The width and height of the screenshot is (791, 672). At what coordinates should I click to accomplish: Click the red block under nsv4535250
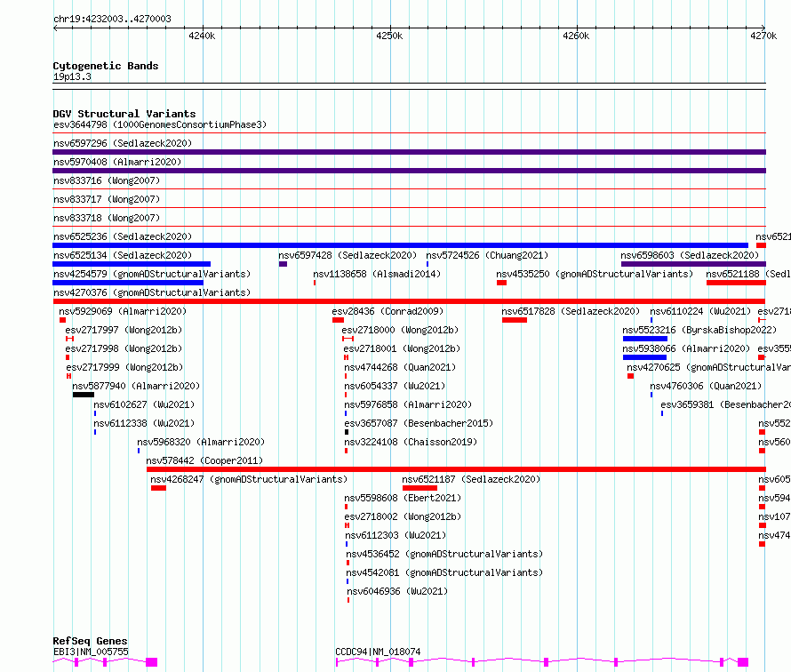(501, 283)
